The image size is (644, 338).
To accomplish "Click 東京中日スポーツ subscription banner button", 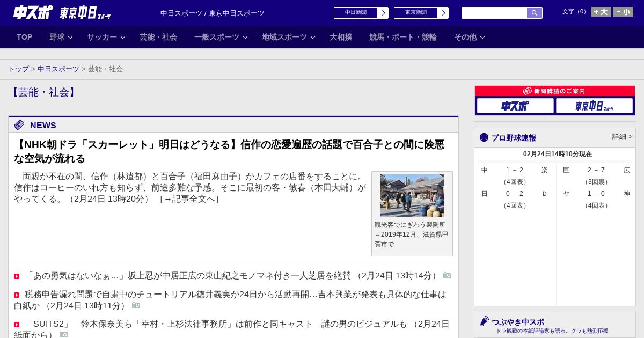I will point(594,106).
